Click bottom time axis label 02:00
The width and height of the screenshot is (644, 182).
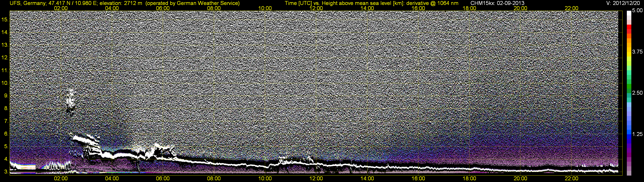coord(61,179)
